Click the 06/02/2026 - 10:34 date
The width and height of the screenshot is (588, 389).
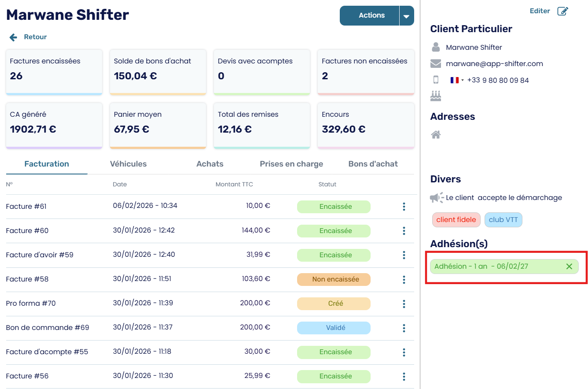coord(145,206)
